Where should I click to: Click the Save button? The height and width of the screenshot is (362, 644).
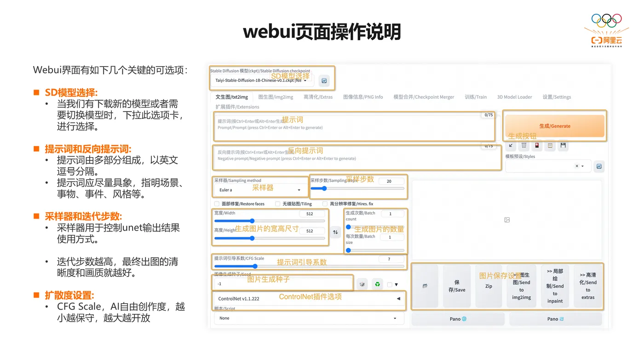(457, 286)
